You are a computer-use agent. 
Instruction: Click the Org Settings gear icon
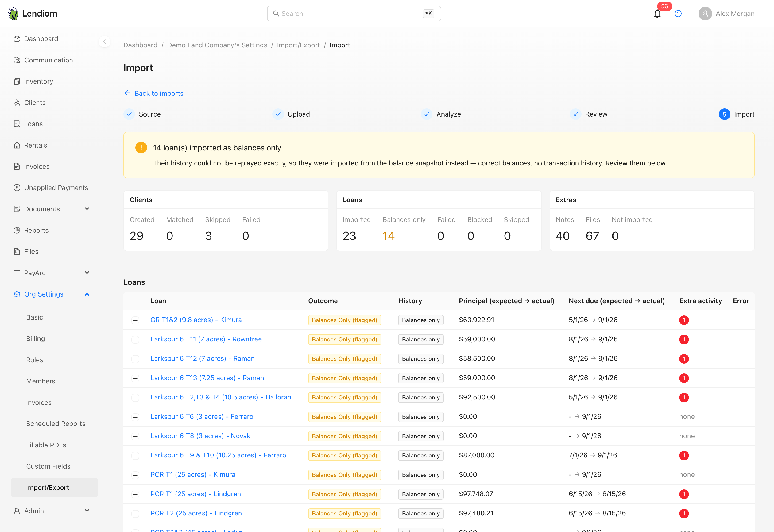[17, 294]
